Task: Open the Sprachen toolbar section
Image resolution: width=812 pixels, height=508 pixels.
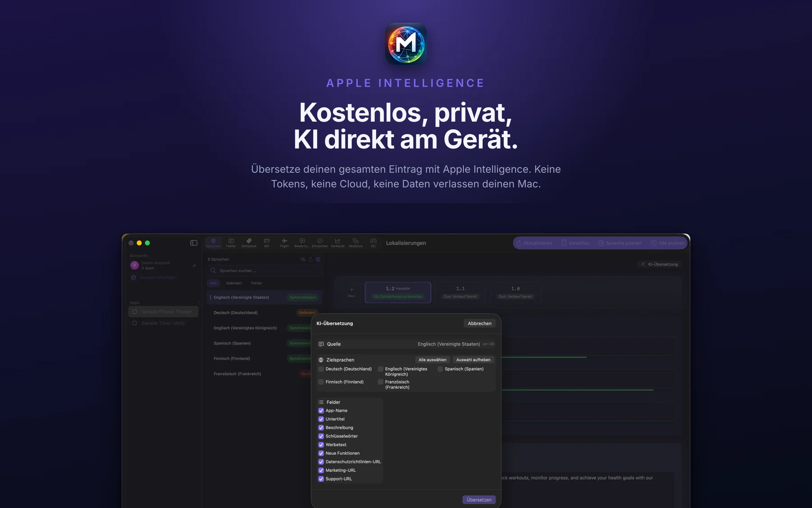Action: tap(213, 243)
